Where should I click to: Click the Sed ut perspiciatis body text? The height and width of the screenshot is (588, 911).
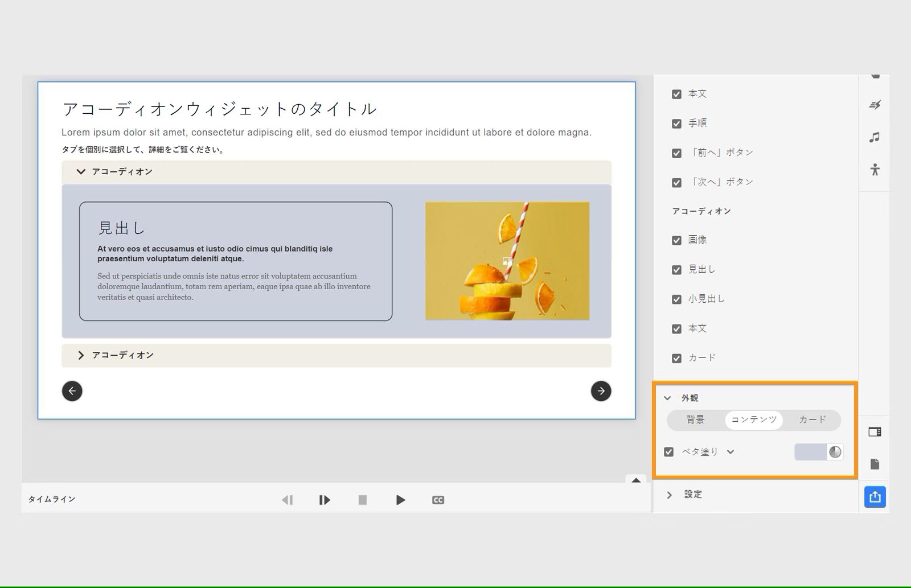pyautogui.click(x=234, y=286)
